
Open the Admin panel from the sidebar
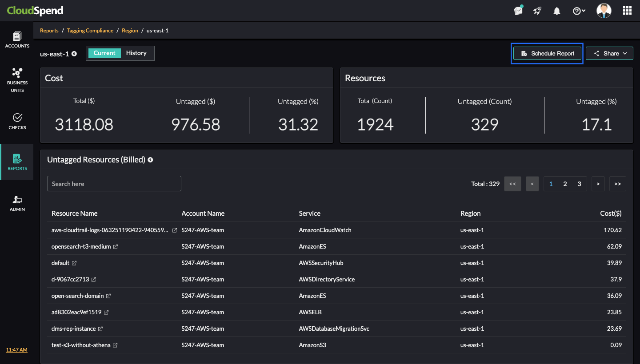pos(17,203)
